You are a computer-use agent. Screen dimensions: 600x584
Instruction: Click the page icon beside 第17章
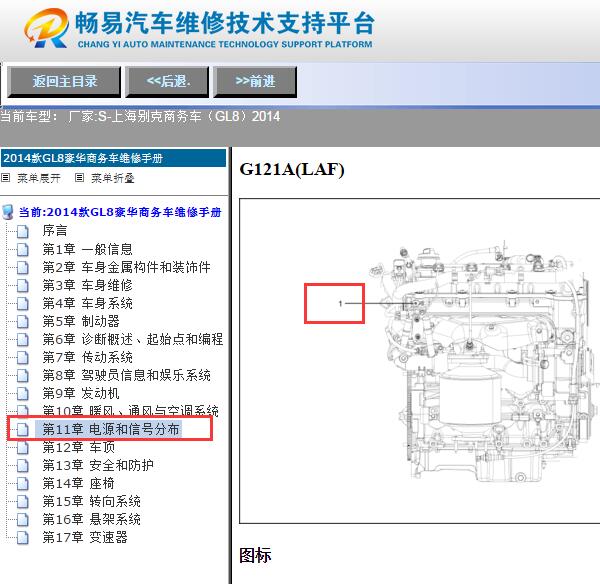[23, 537]
